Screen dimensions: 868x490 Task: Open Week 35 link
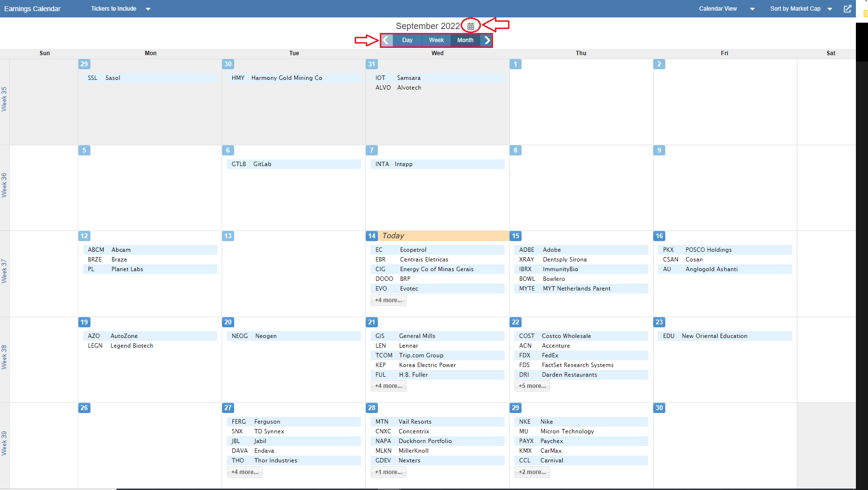coord(4,99)
